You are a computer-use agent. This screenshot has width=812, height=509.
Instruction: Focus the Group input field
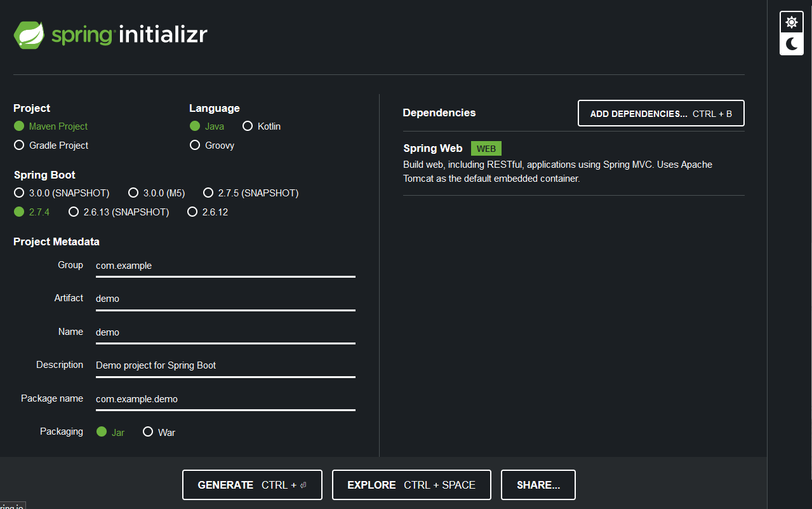coord(225,266)
